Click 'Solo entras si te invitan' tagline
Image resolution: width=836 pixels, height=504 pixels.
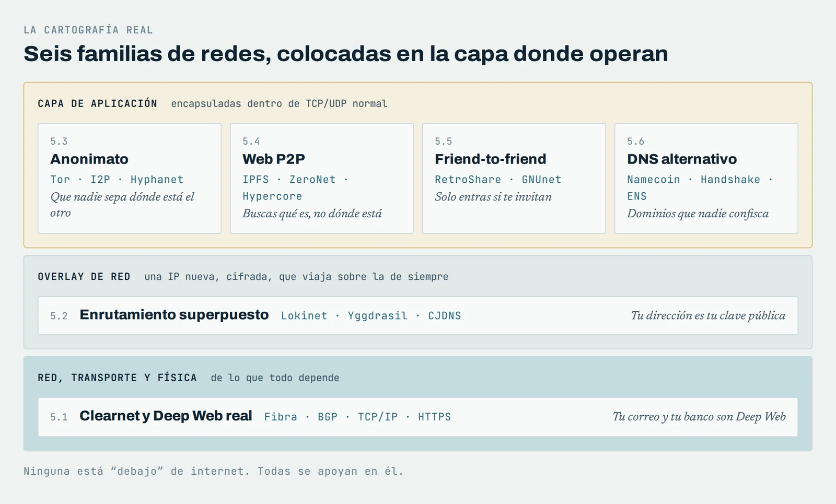pos(493,197)
